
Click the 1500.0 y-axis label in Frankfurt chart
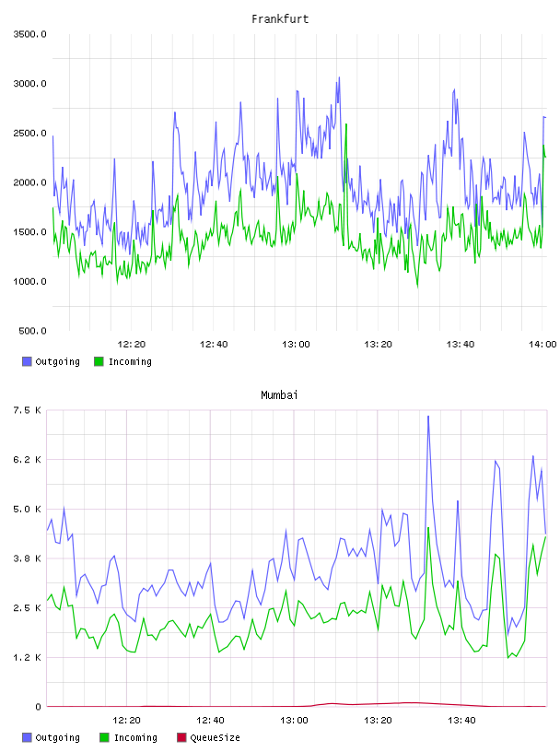pos(29,231)
